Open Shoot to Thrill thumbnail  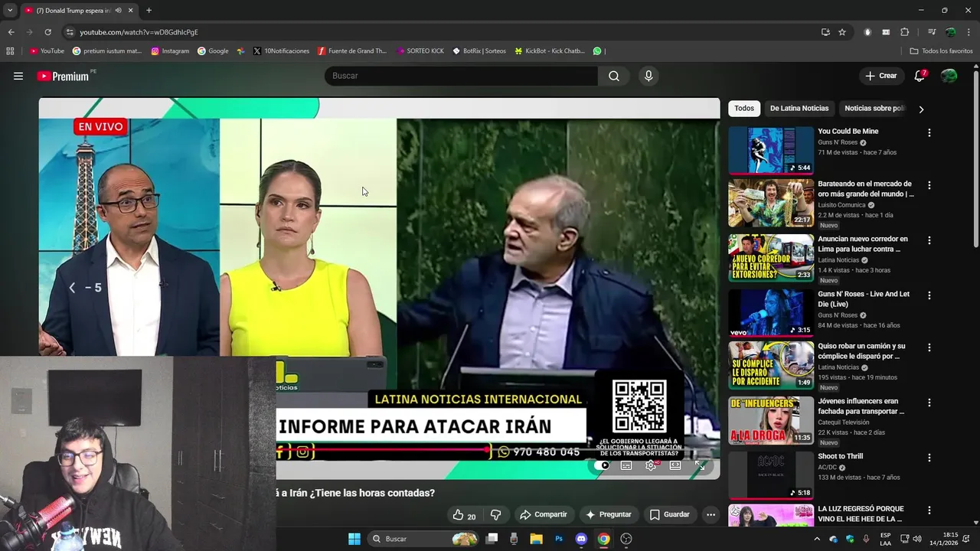tap(771, 475)
